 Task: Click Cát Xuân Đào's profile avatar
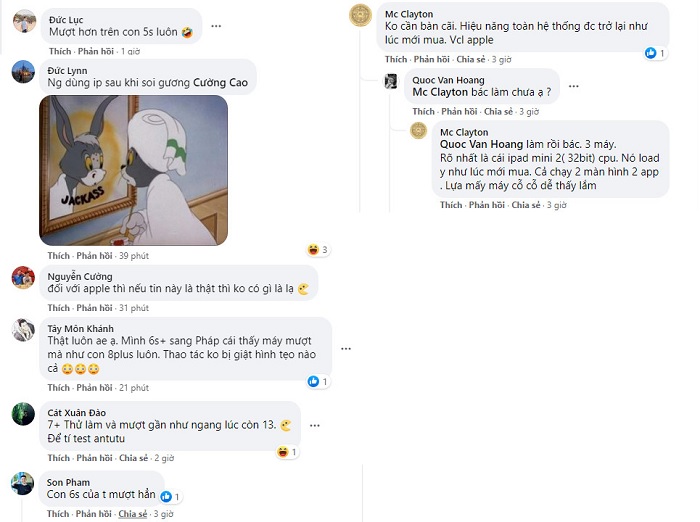(x=24, y=414)
